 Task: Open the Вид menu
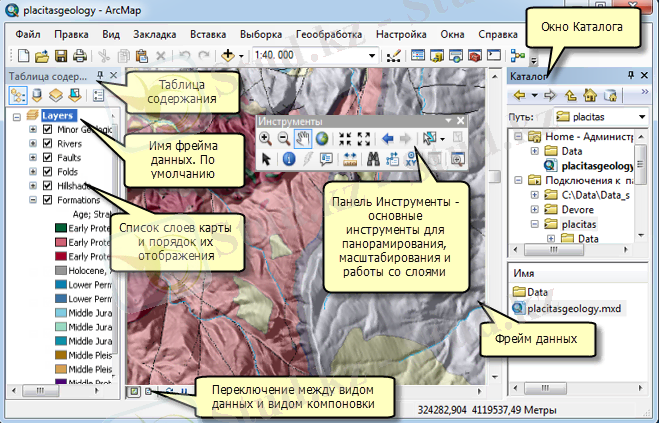pos(111,34)
